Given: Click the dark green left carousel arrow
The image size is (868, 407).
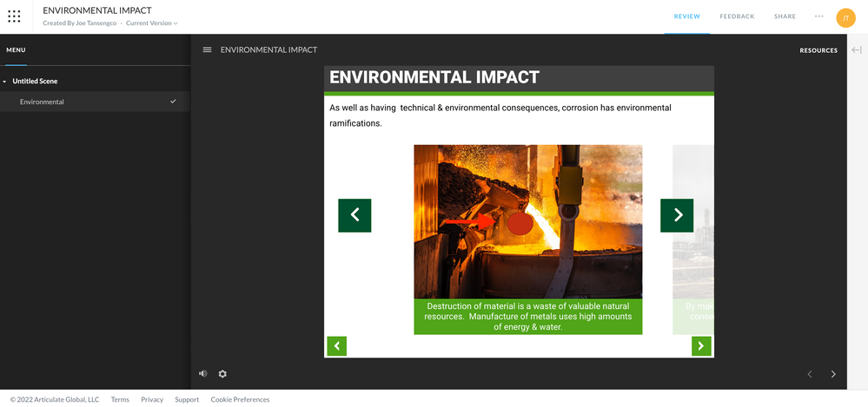Looking at the screenshot, I should [x=354, y=215].
